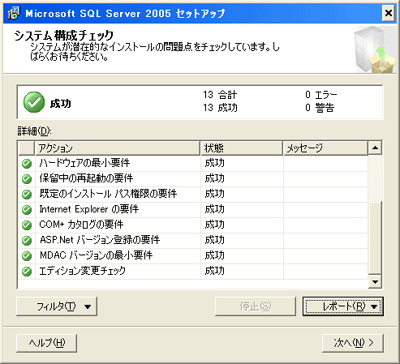
Task: Click the disabled 停止(S) button
Action: click(255, 306)
